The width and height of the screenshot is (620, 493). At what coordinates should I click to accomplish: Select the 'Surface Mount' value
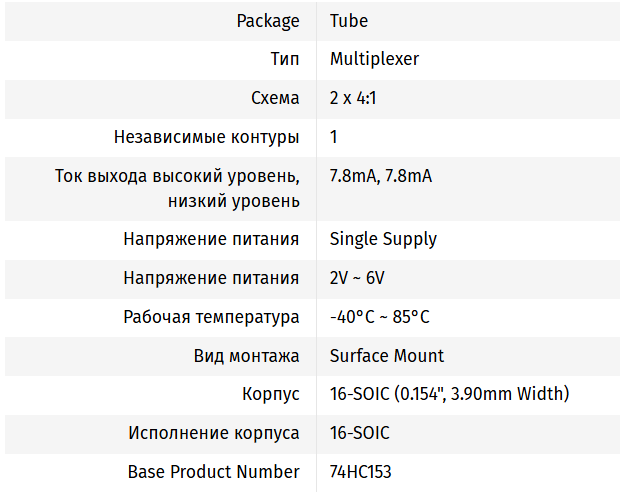(387, 356)
